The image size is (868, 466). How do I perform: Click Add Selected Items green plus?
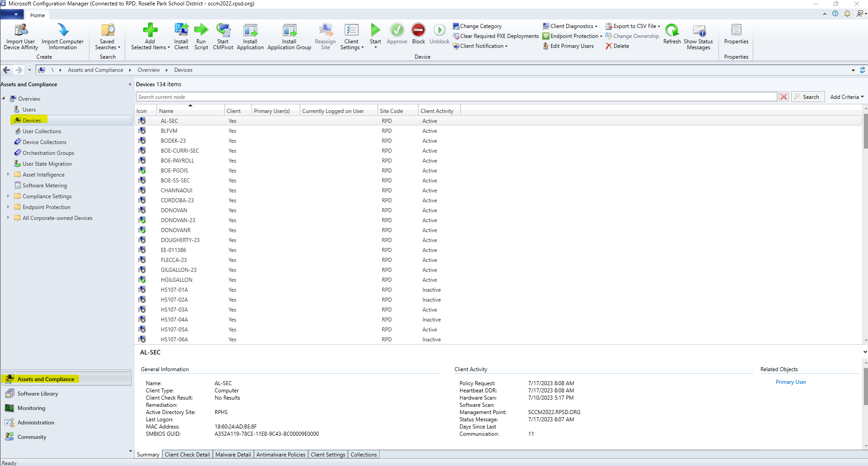click(150, 30)
